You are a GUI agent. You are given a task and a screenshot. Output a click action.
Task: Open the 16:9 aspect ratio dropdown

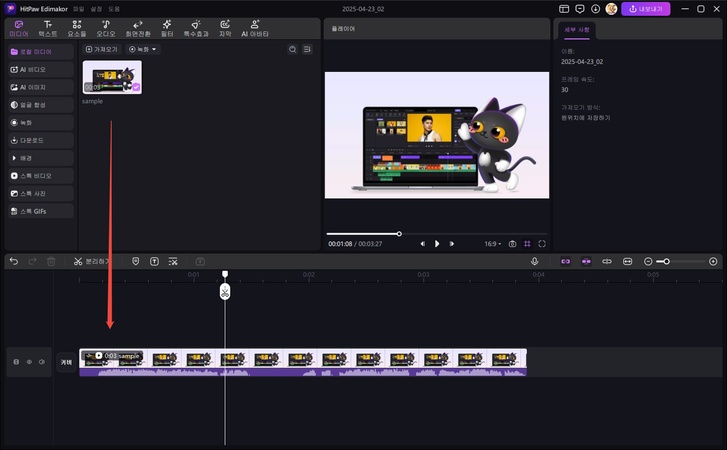pyautogui.click(x=492, y=244)
